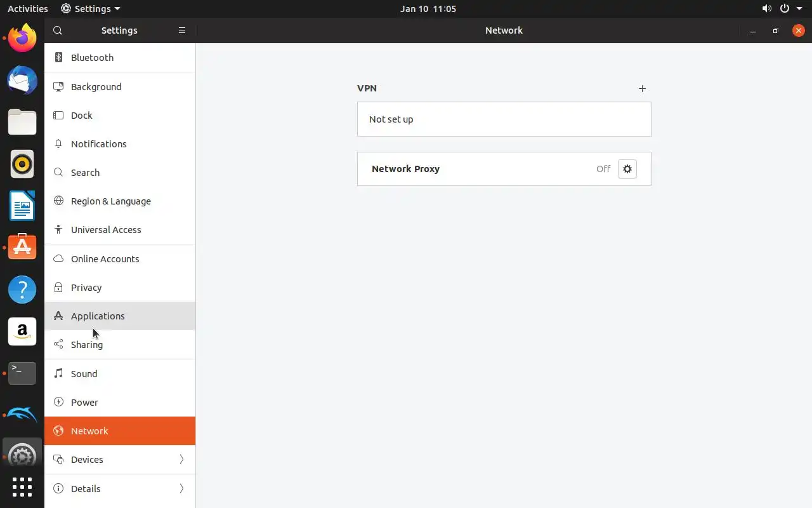This screenshot has width=812, height=508.
Task: Click the Search magnifier icon in sidebar list
Action: coord(58,172)
